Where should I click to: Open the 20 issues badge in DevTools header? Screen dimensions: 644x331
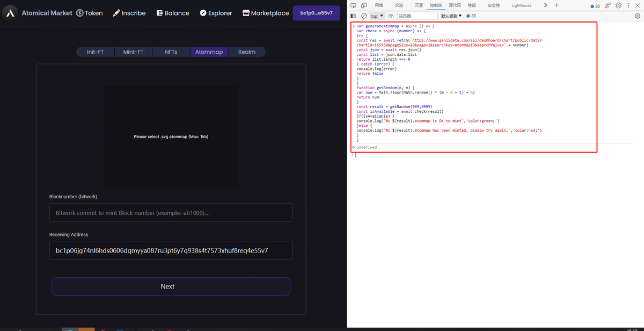(595, 6)
